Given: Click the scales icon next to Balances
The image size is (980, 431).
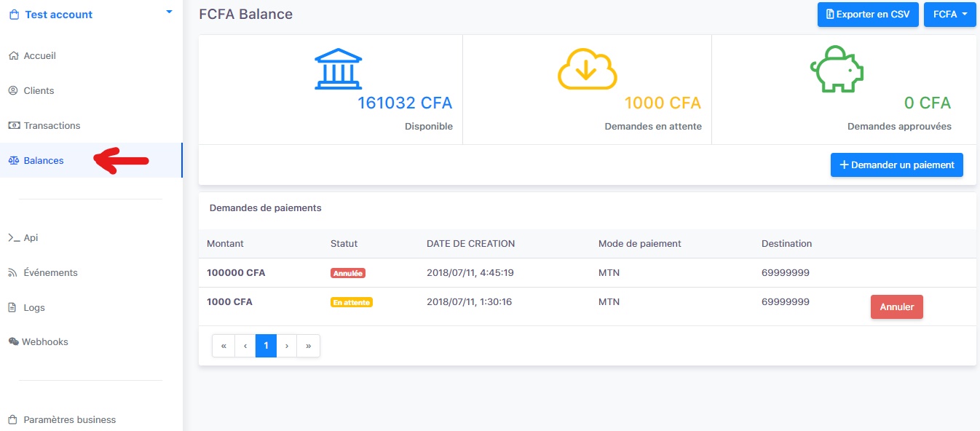Looking at the screenshot, I should (13, 161).
